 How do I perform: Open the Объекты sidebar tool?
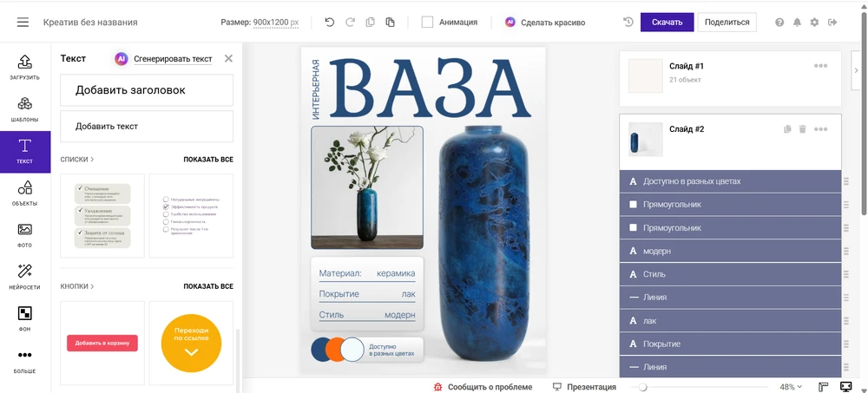pyautogui.click(x=25, y=193)
